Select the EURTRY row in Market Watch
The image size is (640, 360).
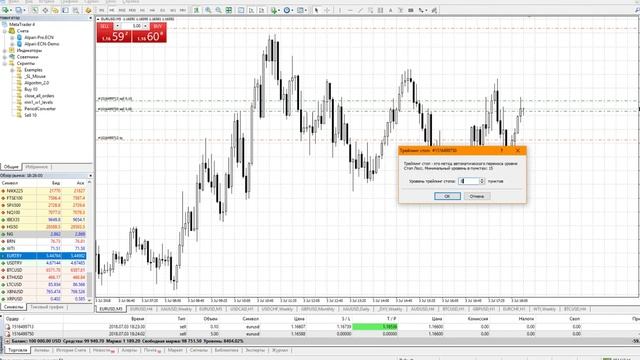point(43,256)
